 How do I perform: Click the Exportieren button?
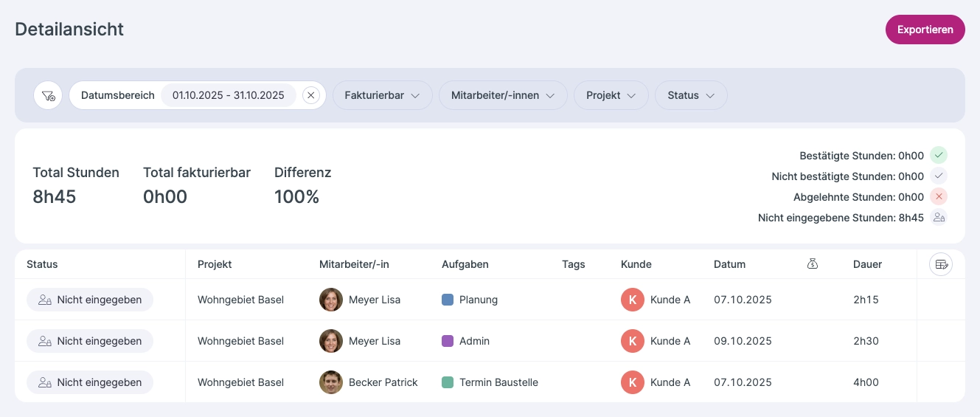point(925,30)
